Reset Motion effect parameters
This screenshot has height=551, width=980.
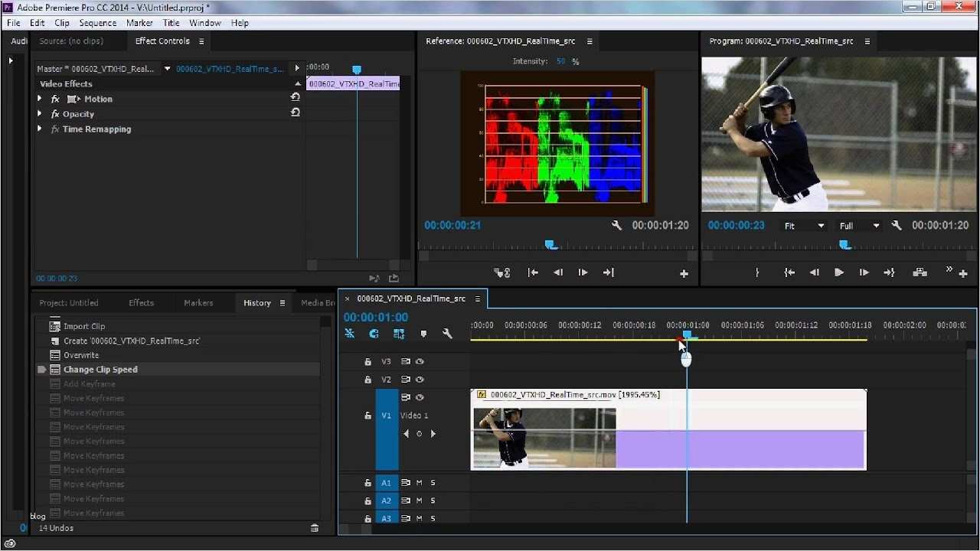click(296, 98)
